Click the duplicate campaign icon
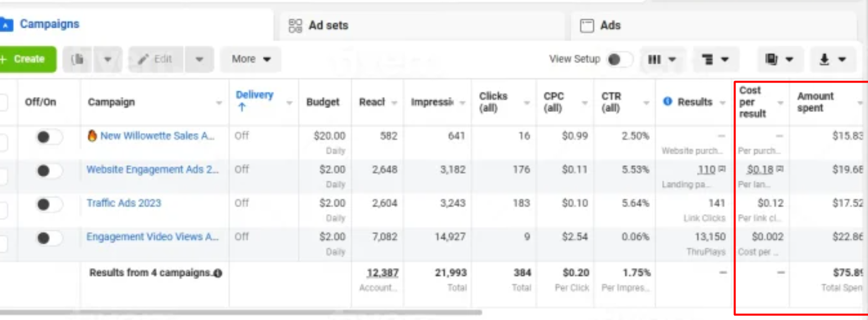This screenshot has height=320, width=868. [77, 59]
